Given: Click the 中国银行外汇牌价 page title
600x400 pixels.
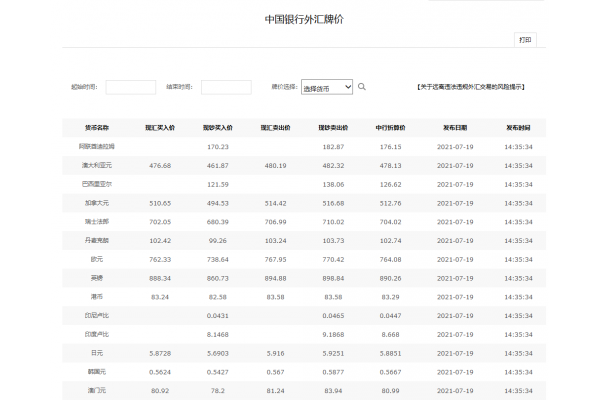Looking at the screenshot, I should pos(304,20).
